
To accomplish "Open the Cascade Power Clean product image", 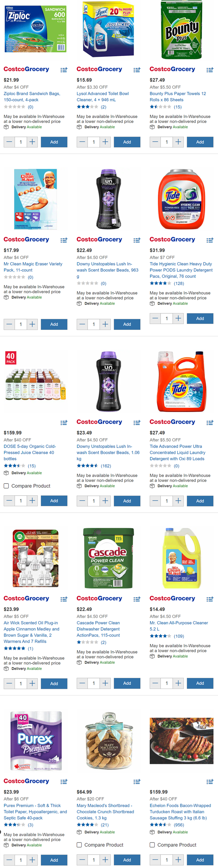I will pos(108,558).
